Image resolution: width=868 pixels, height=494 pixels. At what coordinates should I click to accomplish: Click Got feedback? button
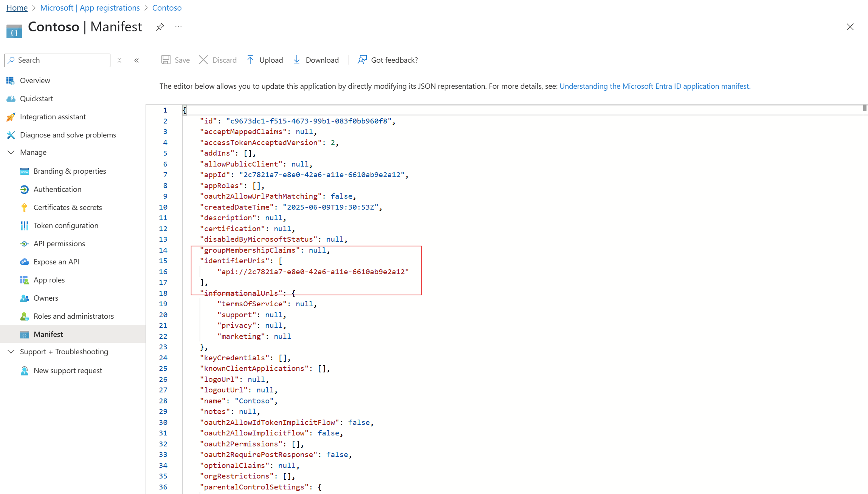pyautogui.click(x=388, y=60)
